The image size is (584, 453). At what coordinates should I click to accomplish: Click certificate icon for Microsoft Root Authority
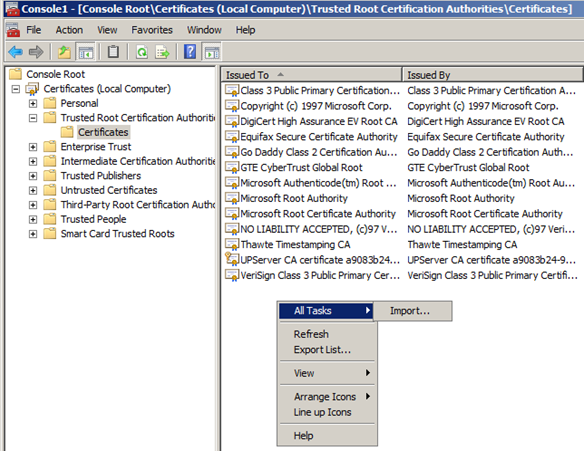tap(232, 199)
